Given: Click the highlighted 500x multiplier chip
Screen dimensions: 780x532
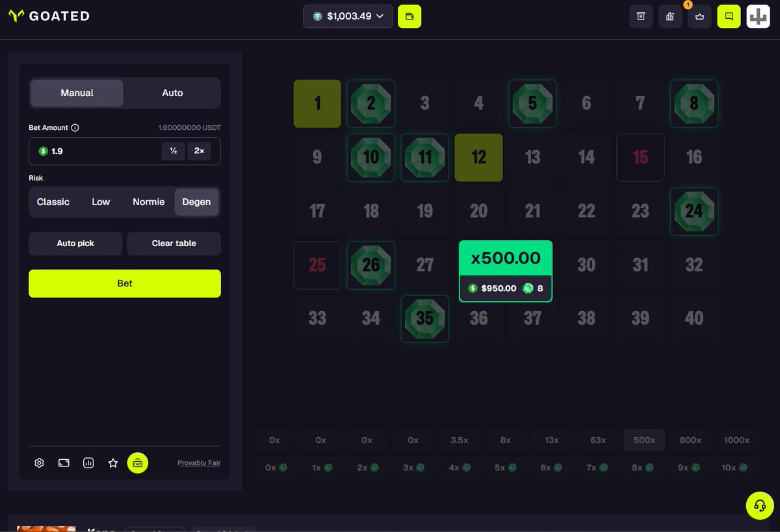Looking at the screenshot, I should point(644,440).
